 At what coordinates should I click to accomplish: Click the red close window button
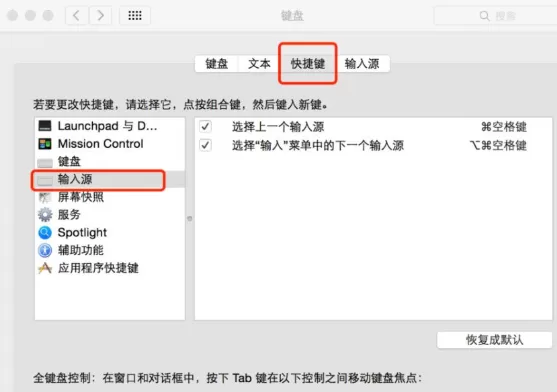(12, 15)
